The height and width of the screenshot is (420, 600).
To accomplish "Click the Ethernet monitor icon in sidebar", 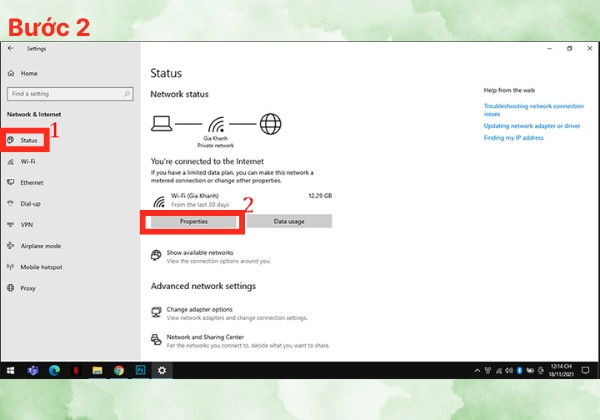I will click(11, 182).
